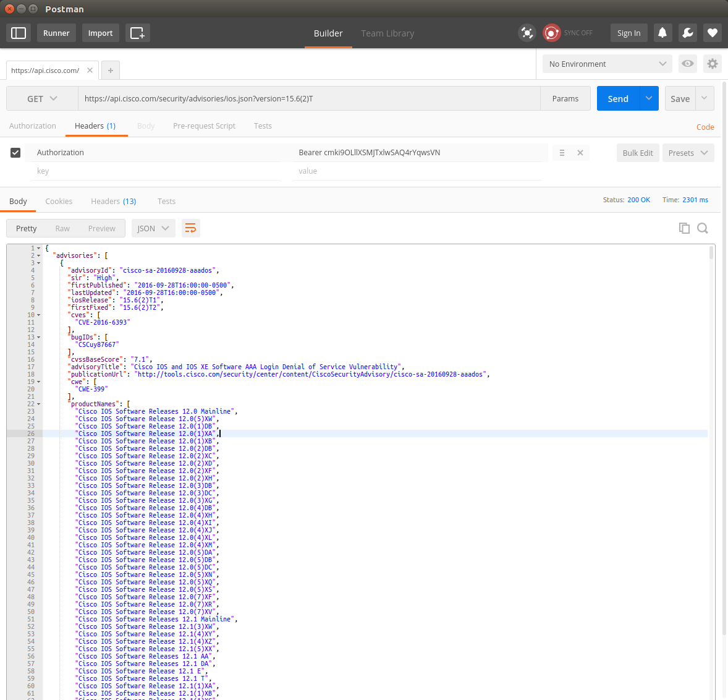
Task: Open the wrench settings icon
Action: tap(687, 33)
